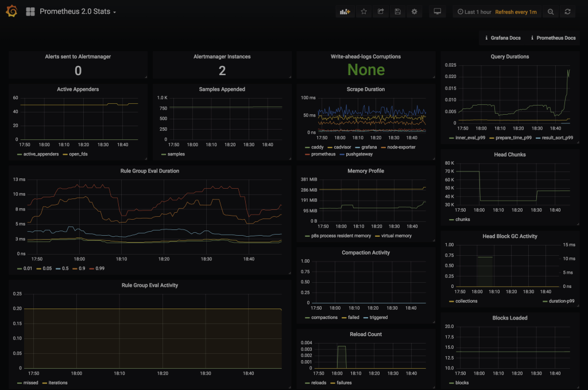Toggle the 0.05 quantile legend entry

point(47,268)
